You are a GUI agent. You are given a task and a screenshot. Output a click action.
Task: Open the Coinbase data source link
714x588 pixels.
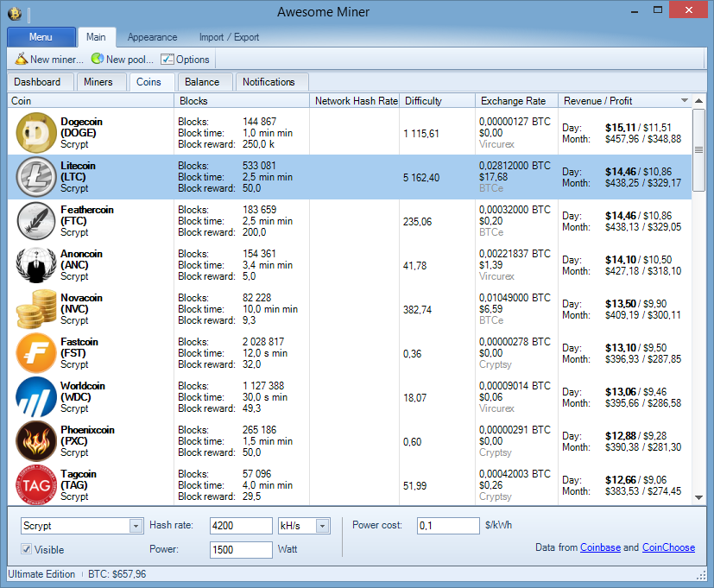click(600, 547)
